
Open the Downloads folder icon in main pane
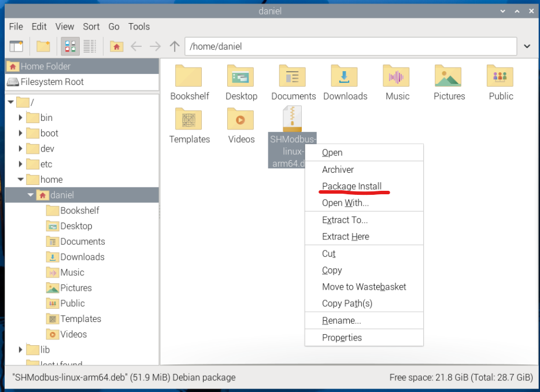[x=345, y=77]
